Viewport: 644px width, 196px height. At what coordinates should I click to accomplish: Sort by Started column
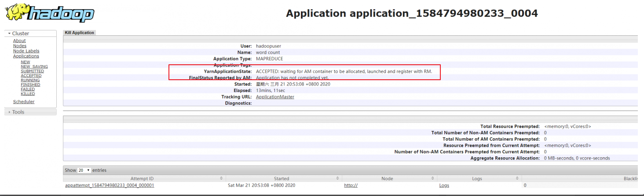point(284,178)
